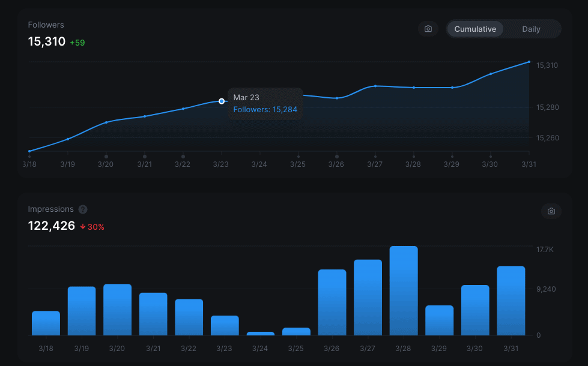Select the 3/18 Impressions bar

[x=46, y=323]
